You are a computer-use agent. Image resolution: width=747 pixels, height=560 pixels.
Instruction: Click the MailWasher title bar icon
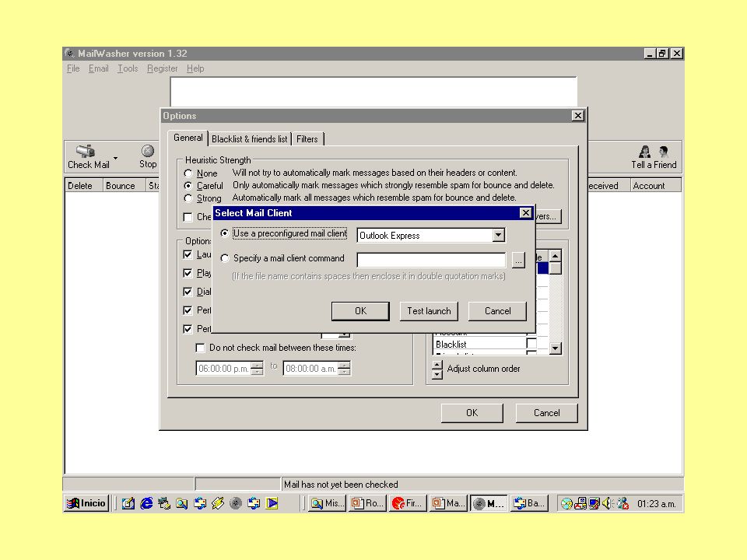click(69, 54)
